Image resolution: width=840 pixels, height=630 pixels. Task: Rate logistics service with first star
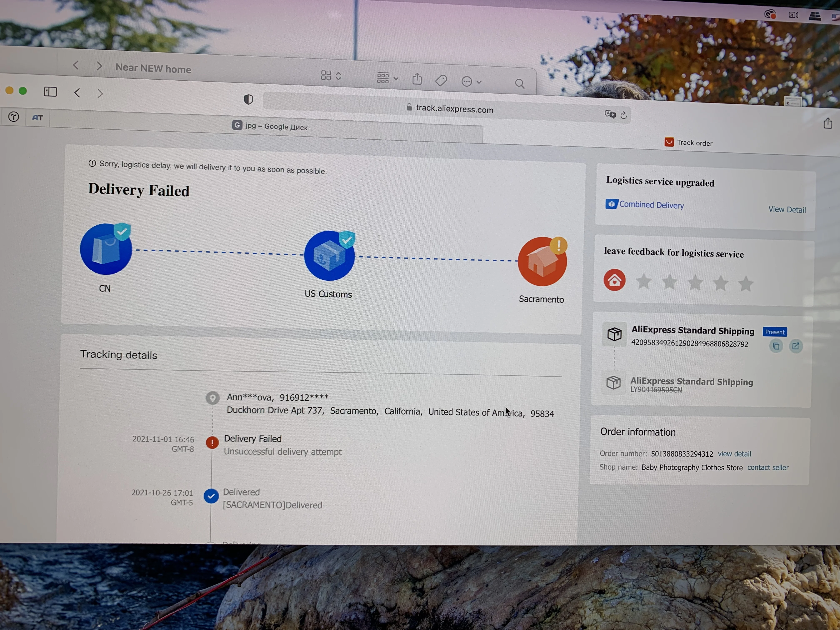644,281
